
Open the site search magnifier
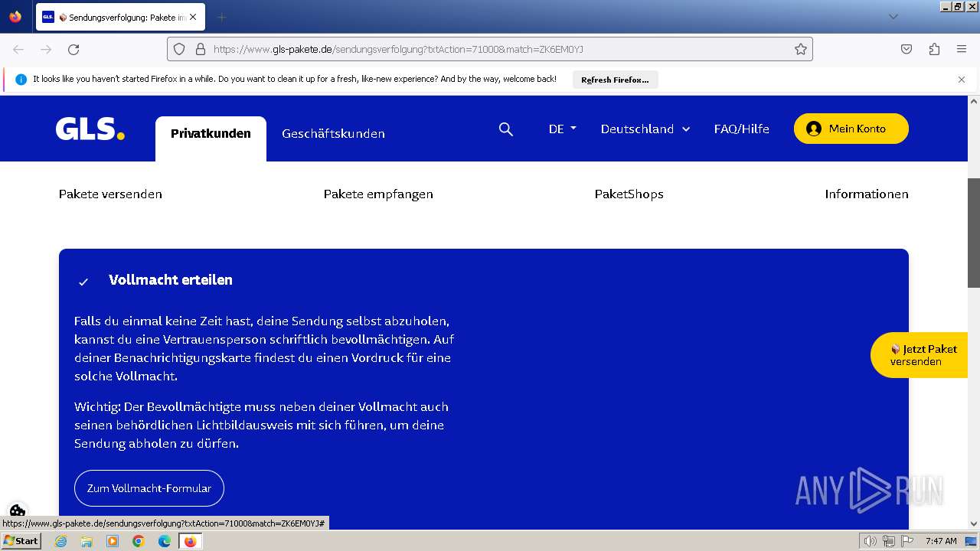506,129
